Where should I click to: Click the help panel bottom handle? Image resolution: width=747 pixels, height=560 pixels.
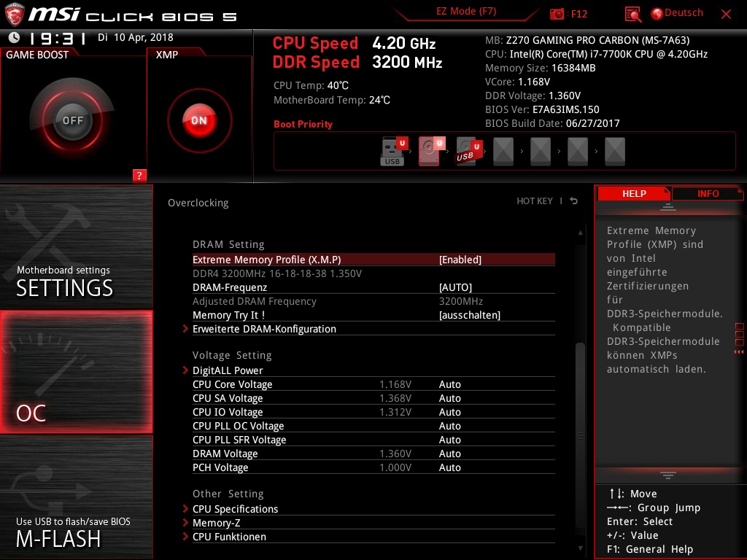click(668, 475)
